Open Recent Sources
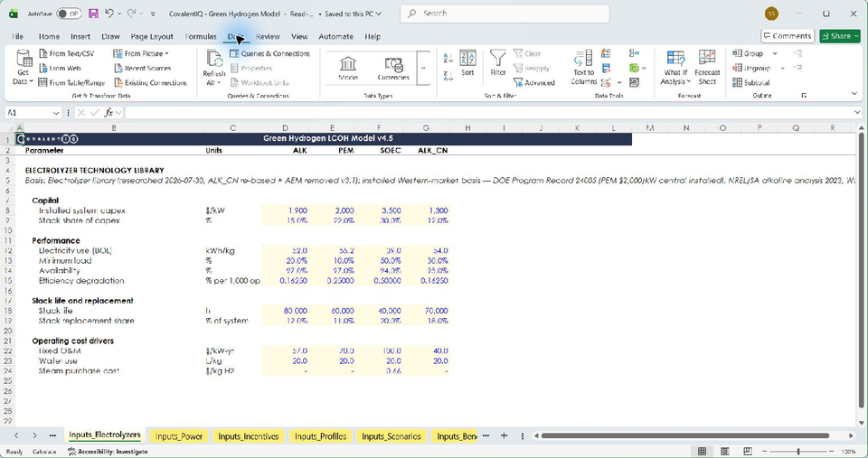The height and width of the screenshot is (458, 868). pyautogui.click(x=142, y=68)
